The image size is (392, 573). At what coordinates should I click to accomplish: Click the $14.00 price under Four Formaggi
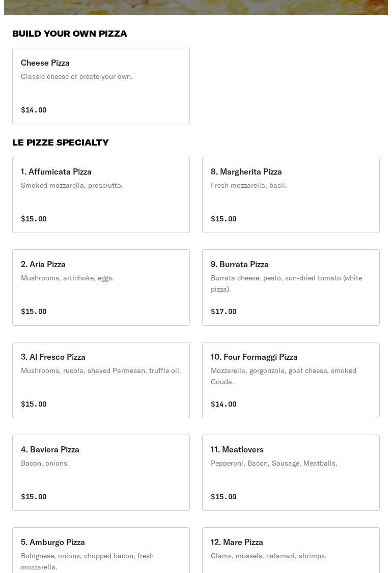pyautogui.click(x=223, y=404)
